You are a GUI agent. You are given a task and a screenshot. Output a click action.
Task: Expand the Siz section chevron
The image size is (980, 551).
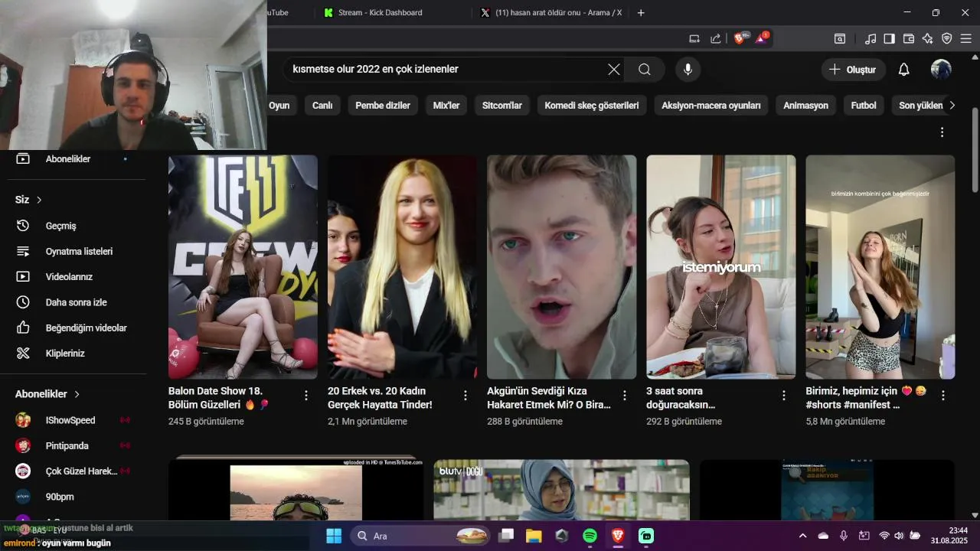click(39, 200)
